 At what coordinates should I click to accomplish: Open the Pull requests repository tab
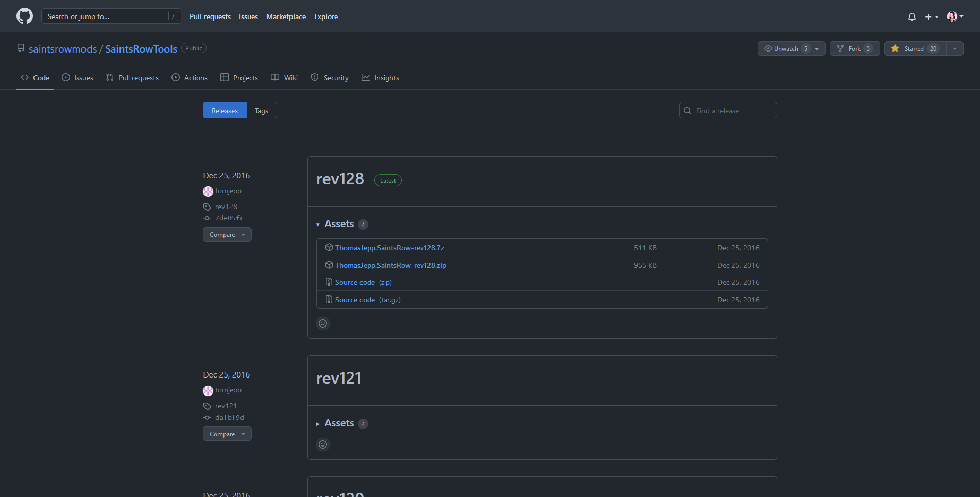(132, 78)
